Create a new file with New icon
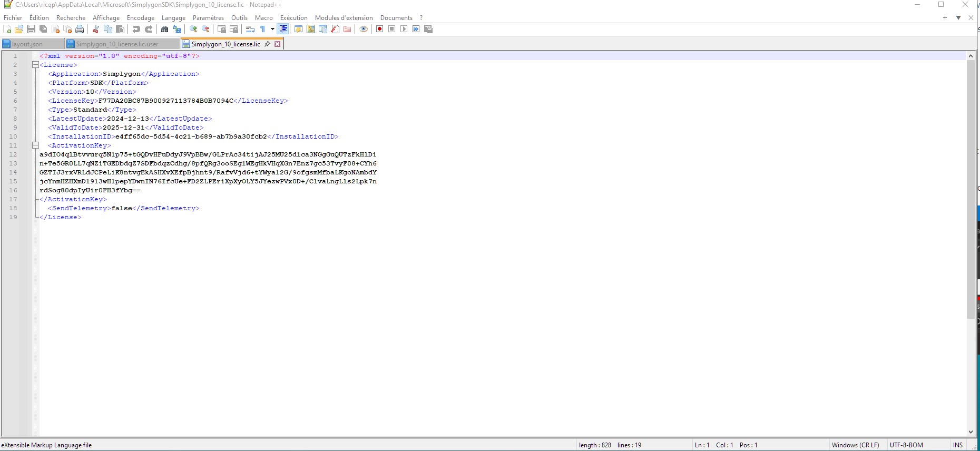Screen dimensions: 980x451 [7, 29]
